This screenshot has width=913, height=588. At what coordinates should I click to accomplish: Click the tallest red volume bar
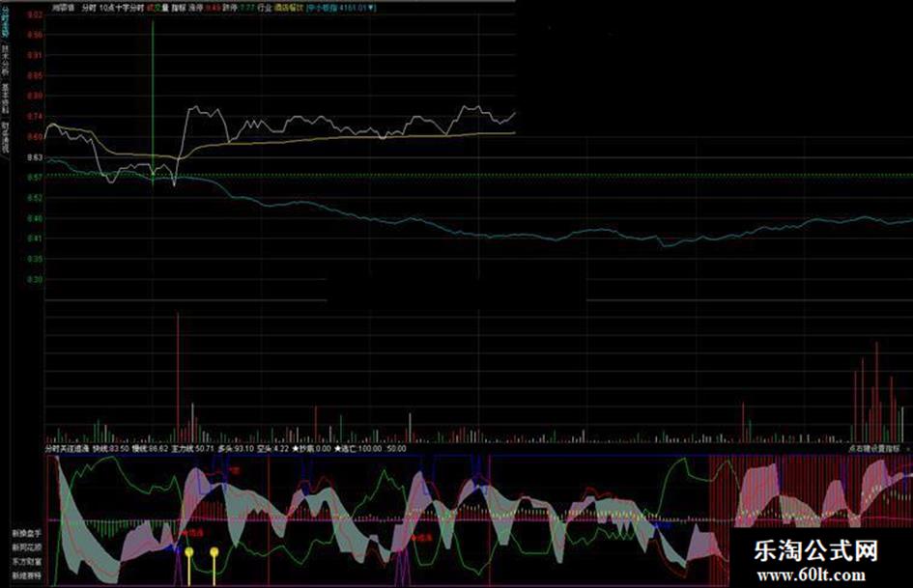[x=178, y=378]
